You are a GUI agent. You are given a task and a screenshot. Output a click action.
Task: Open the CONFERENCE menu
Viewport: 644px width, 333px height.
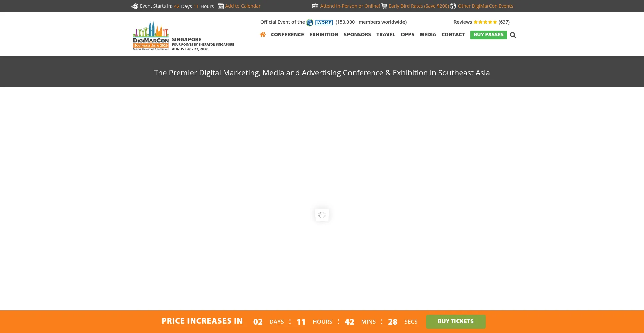tap(287, 35)
